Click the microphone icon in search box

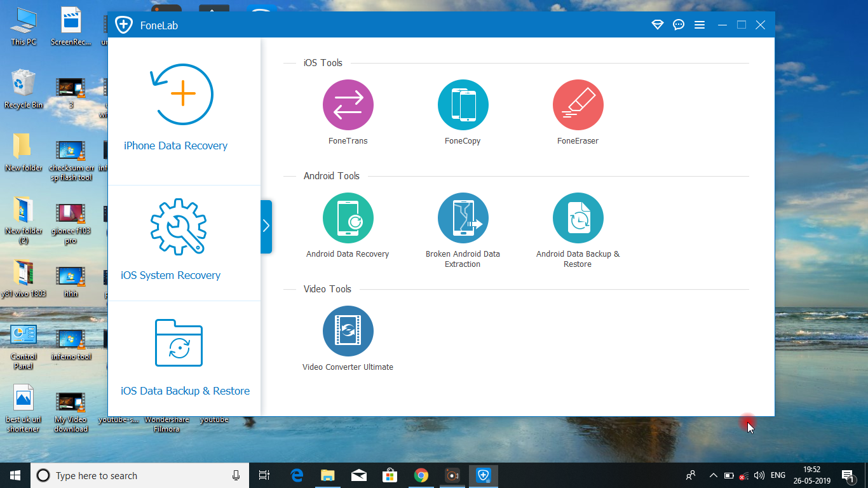(236, 475)
